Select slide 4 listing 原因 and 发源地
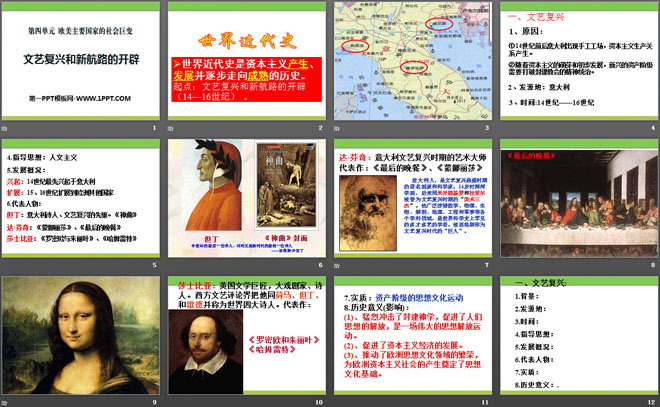This screenshot has height=407, width=660. [x=579, y=61]
